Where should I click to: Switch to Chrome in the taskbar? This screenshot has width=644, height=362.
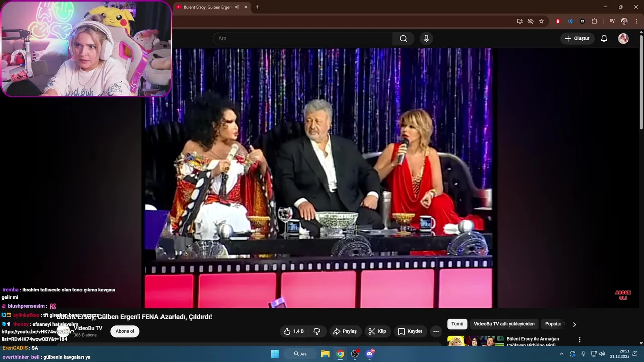pos(340,354)
